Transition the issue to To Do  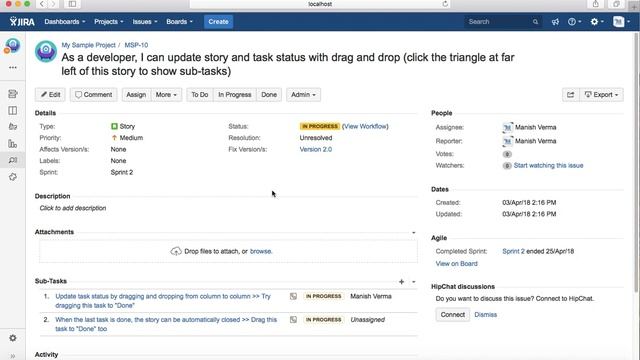point(200,95)
